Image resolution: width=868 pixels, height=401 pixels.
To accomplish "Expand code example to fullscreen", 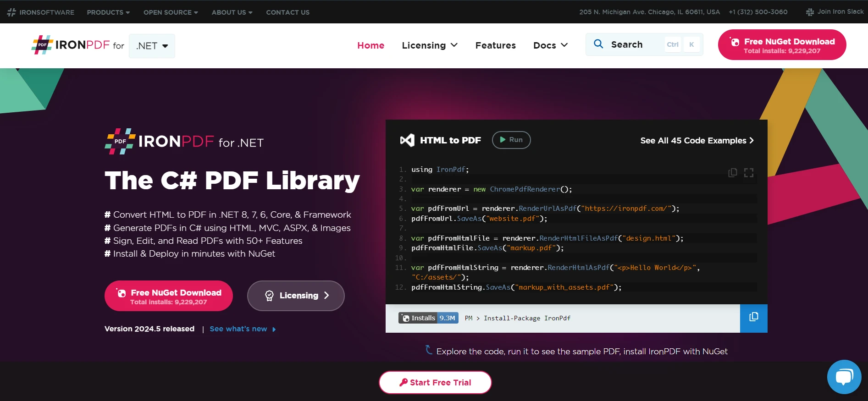I will point(749,173).
